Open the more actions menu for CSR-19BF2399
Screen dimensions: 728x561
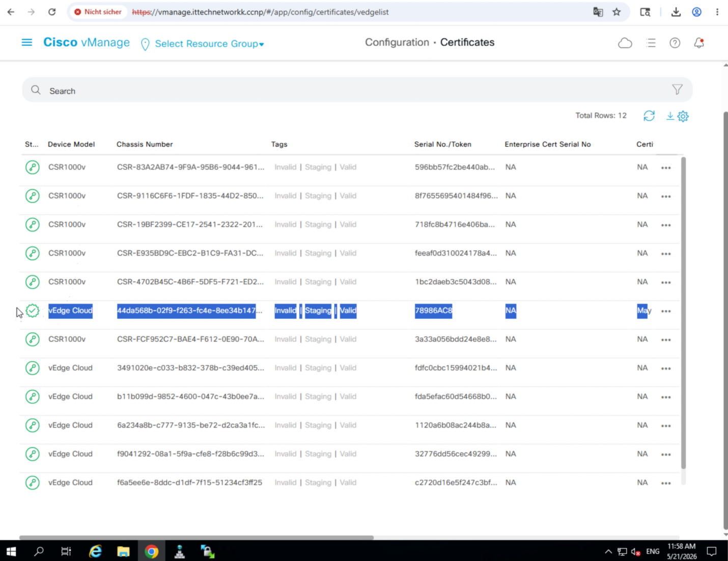coord(666,225)
